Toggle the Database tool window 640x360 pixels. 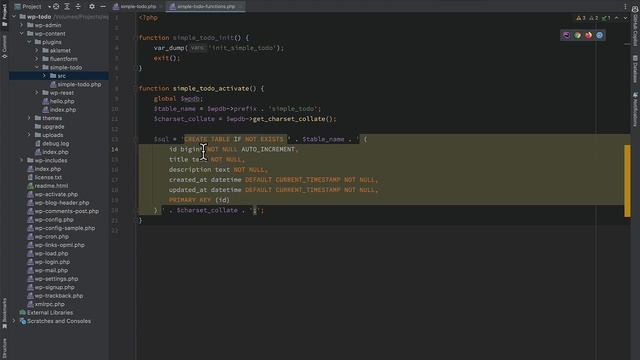[x=635, y=69]
